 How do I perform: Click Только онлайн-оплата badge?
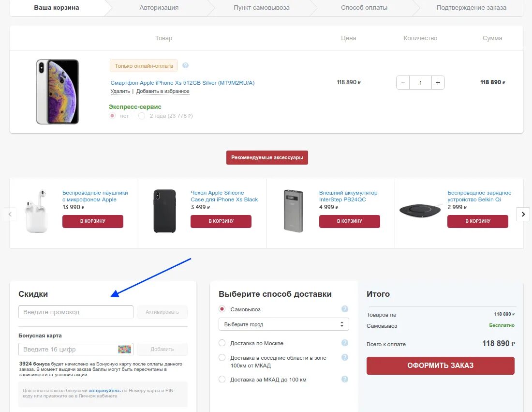[144, 66]
